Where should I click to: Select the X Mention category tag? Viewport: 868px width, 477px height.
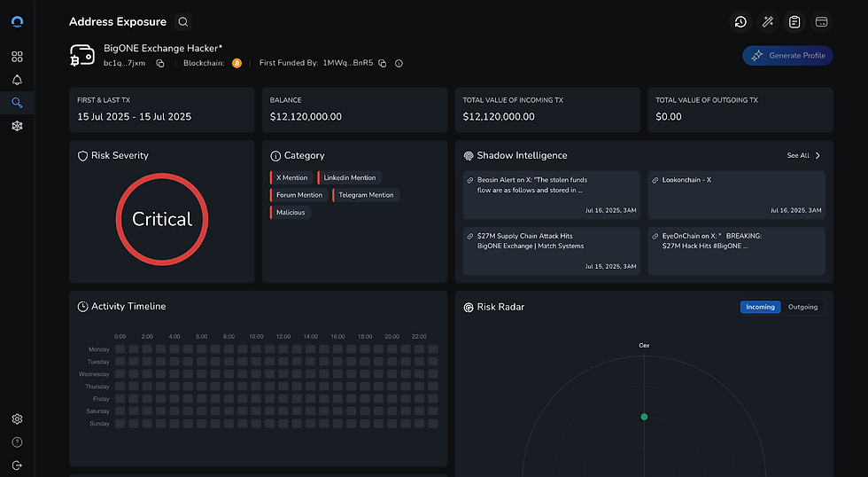click(x=291, y=178)
